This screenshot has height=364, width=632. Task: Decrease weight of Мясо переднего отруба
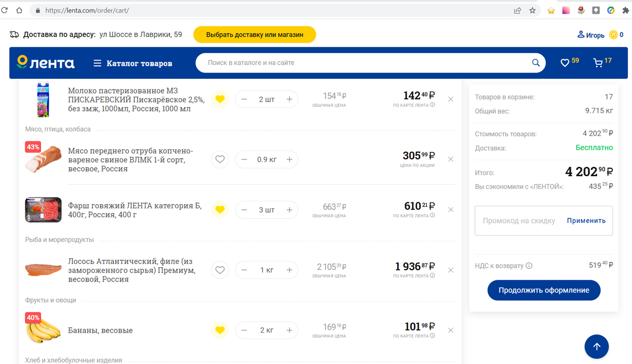[x=244, y=159]
